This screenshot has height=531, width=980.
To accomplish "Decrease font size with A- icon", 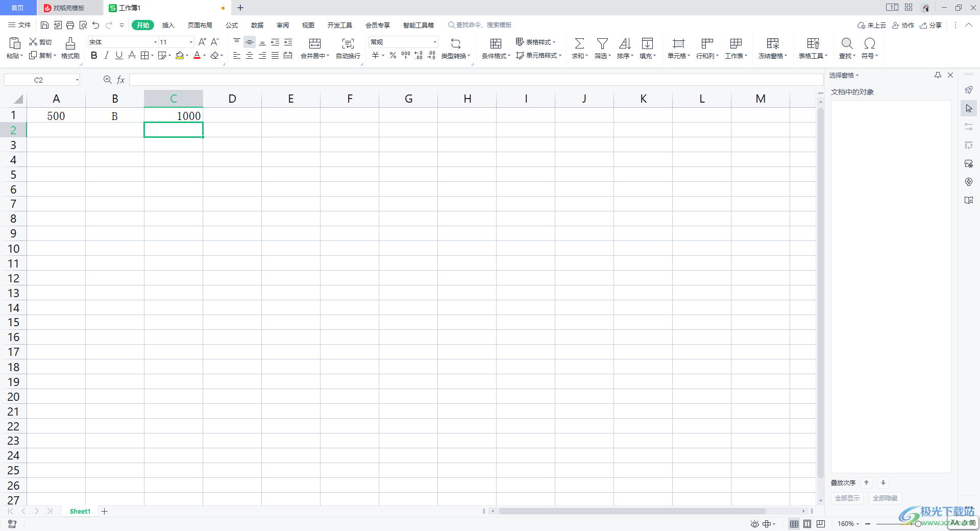I will click(x=215, y=42).
